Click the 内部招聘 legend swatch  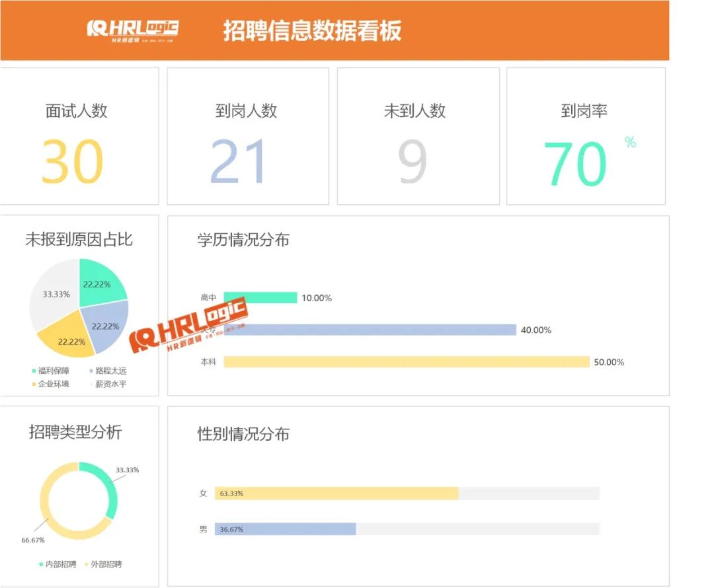(x=41, y=564)
